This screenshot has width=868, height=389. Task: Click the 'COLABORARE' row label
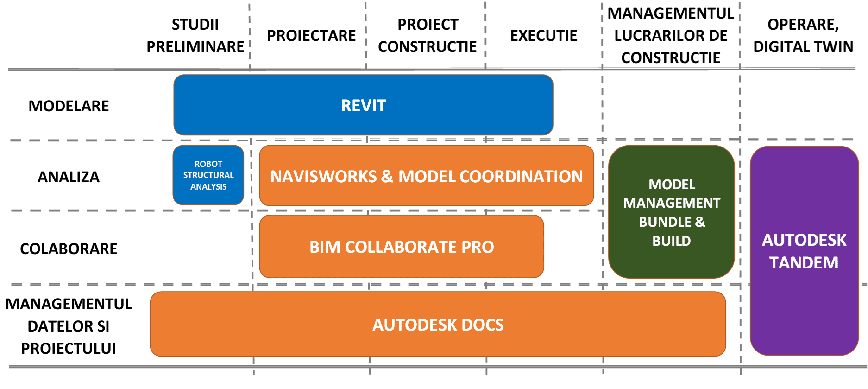pos(69,249)
